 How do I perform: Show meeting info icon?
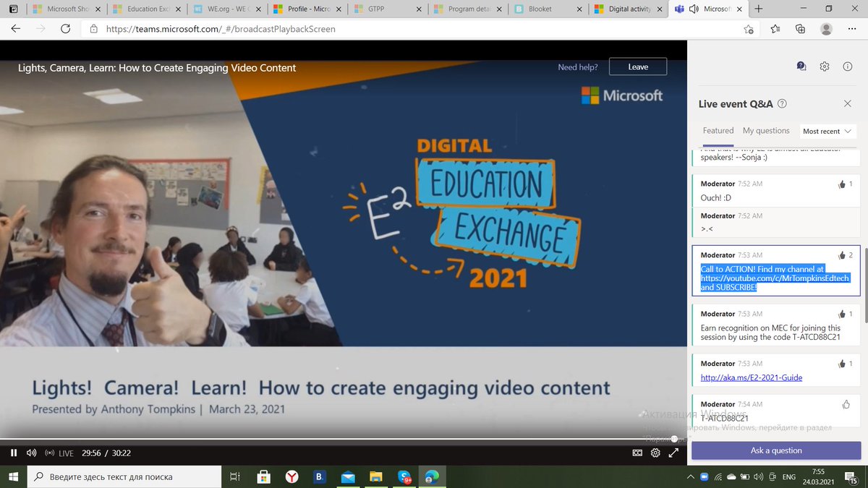point(848,66)
